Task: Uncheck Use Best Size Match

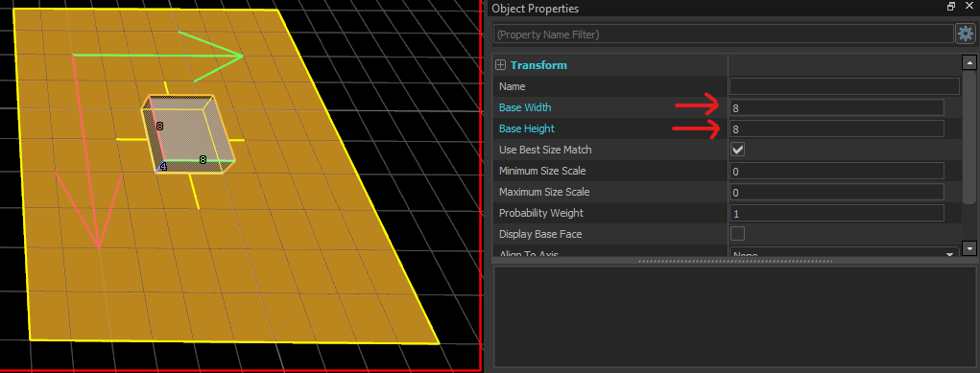Action: click(x=737, y=150)
